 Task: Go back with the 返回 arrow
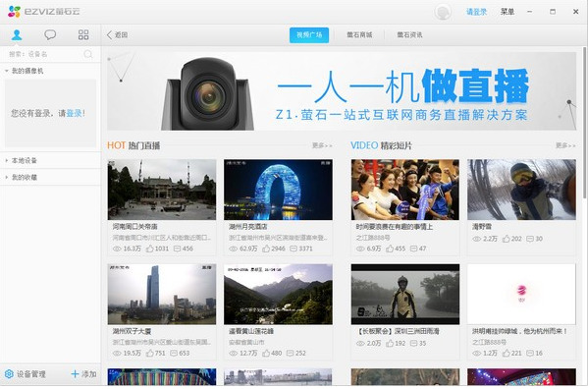click(x=118, y=35)
